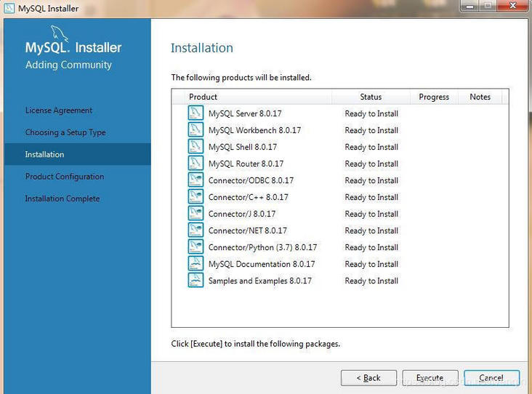Click Ready to Install status for Connector/NET
532x394 pixels.
371,230
